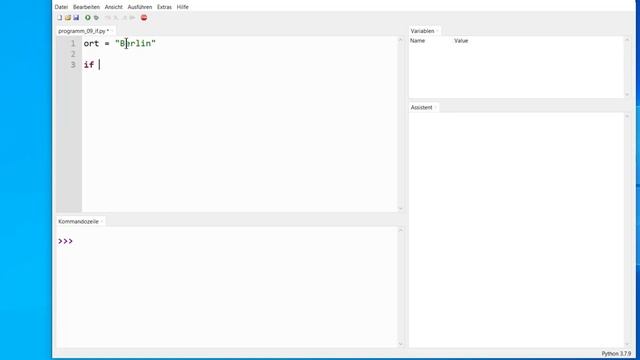The height and width of the screenshot is (360, 640).
Task: Click the Assistent scrollbar up arrow
Action: point(627,116)
